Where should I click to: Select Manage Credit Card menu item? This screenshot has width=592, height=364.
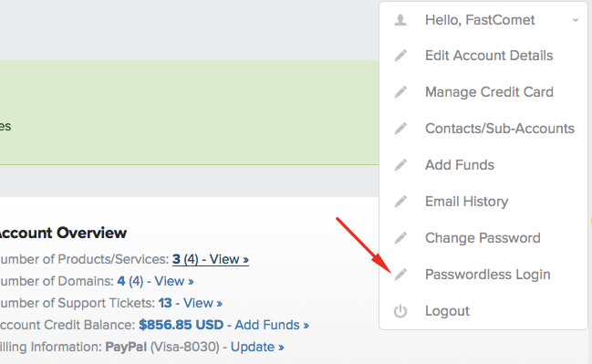489,92
